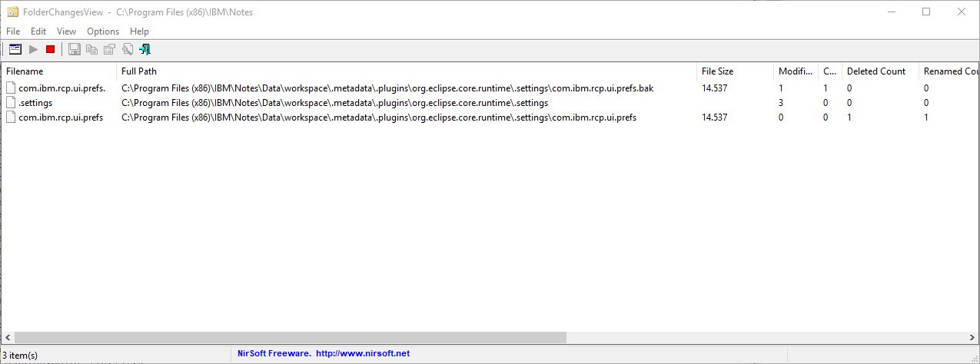The height and width of the screenshot is (364, 980).
Task: Open the Properties toolbar icon
Action: coord(109,49)
